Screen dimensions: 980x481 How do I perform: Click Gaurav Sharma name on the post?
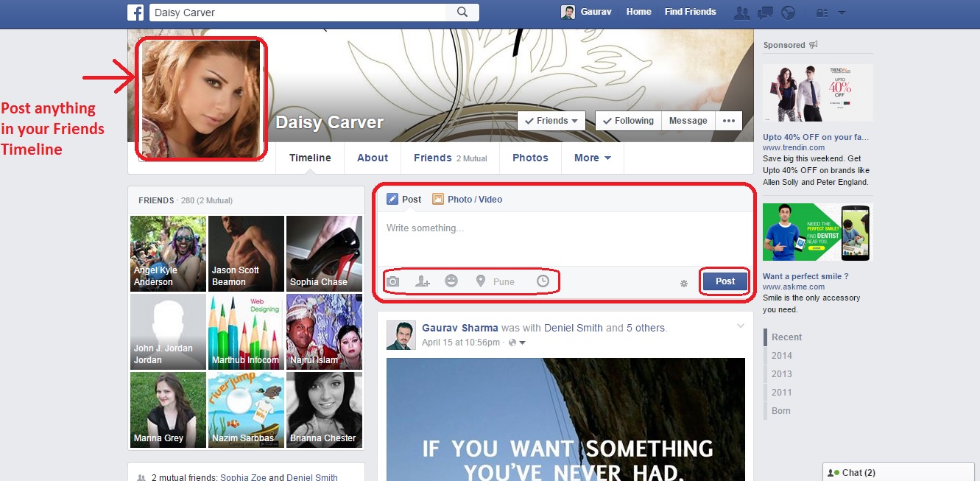460,328
